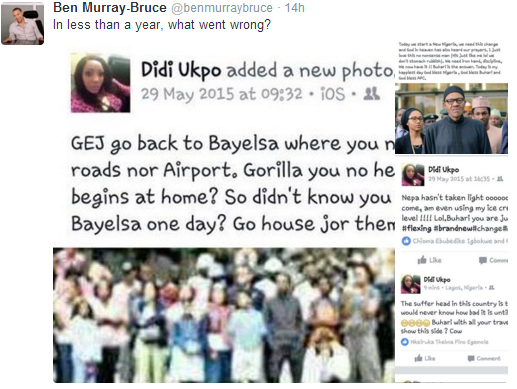
Task: Open the 29 May 2015 at 16:35 timestamp
Action: 459,179
